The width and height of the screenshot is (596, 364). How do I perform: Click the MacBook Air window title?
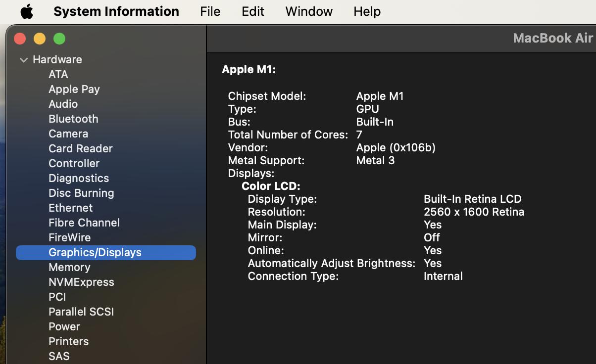coord(553,38)
